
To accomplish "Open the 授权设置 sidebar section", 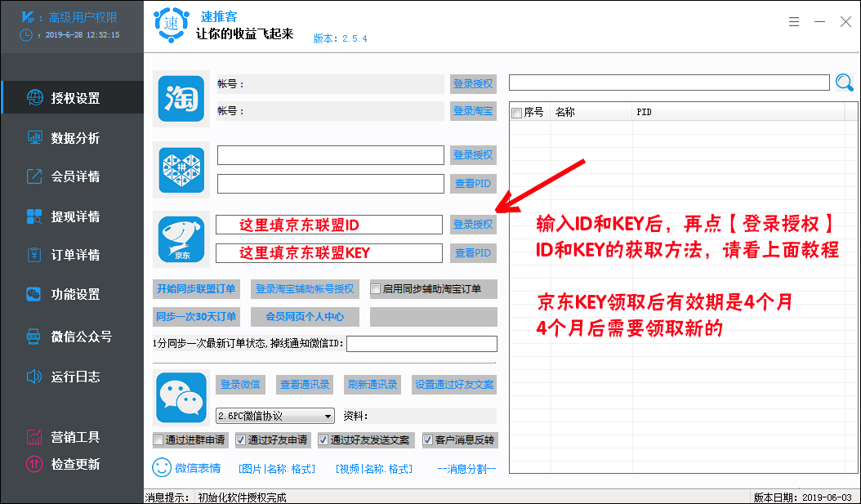I will tap(72, 98).
